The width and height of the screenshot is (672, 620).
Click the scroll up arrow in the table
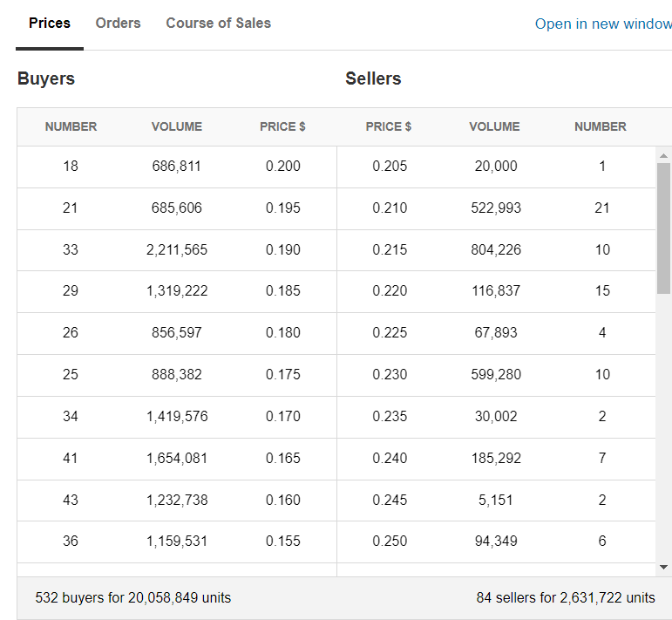coord(663,155)
